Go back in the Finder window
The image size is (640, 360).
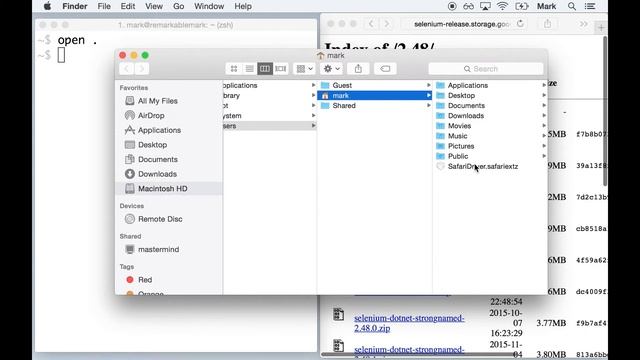click(x=127, y=69)
